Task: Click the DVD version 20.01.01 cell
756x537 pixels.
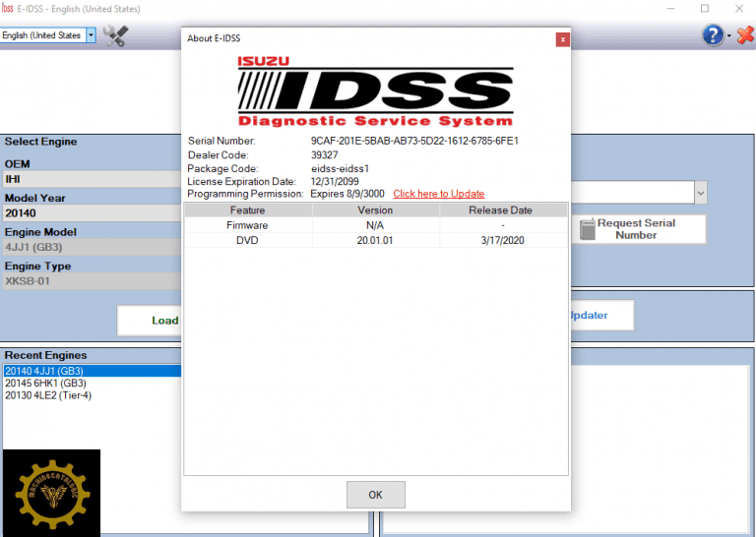Action: point(375,240)
